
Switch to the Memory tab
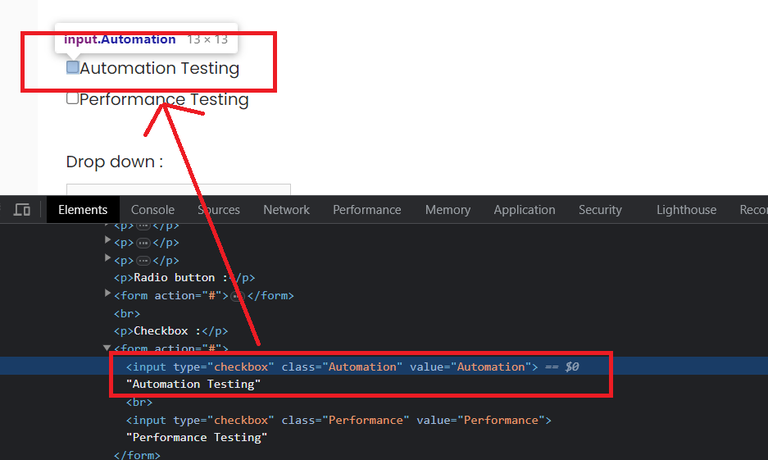tap(448, 210)
